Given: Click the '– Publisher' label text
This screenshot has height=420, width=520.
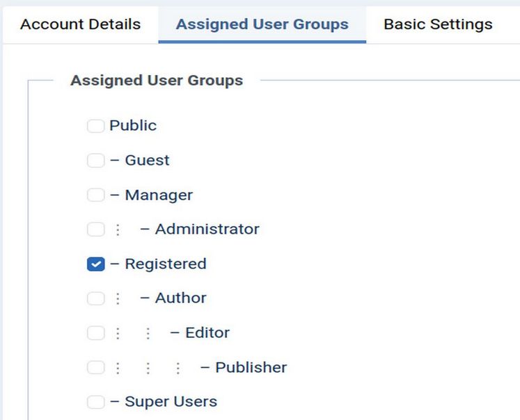Looking at the screenshot, I should (244, 368).
